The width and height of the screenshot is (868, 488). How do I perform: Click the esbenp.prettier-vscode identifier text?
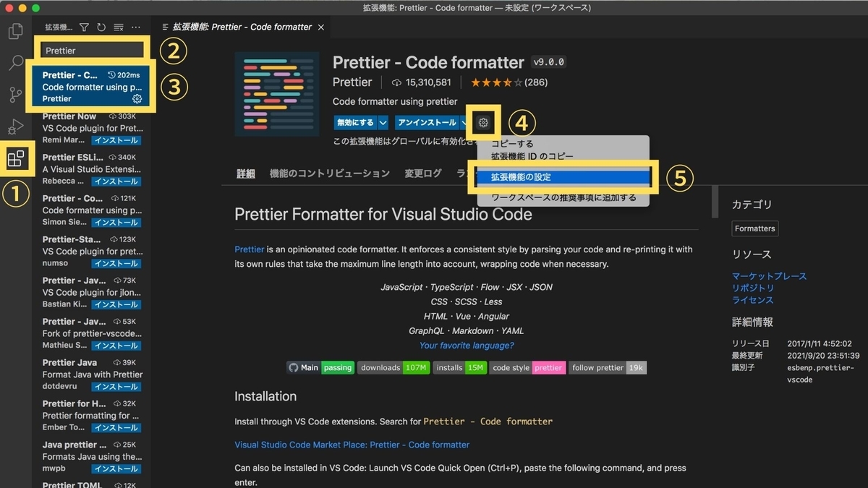click(820, 374)
